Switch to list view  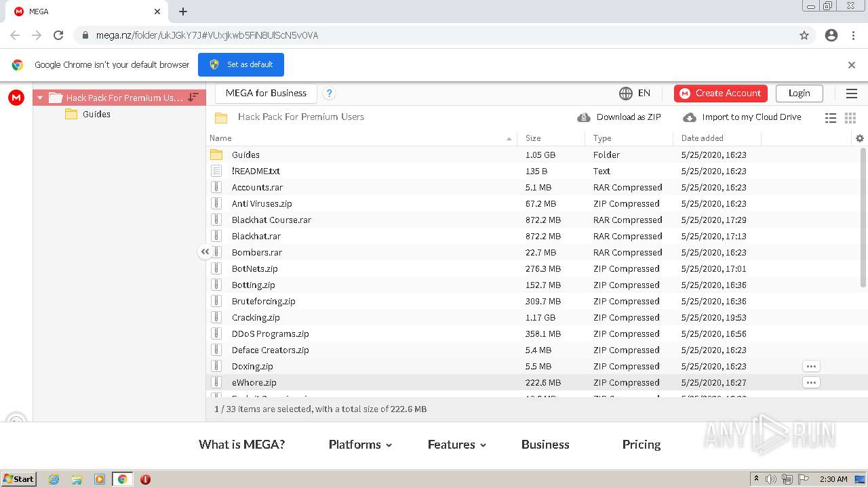pyautogui.click(x=831, y=118)
